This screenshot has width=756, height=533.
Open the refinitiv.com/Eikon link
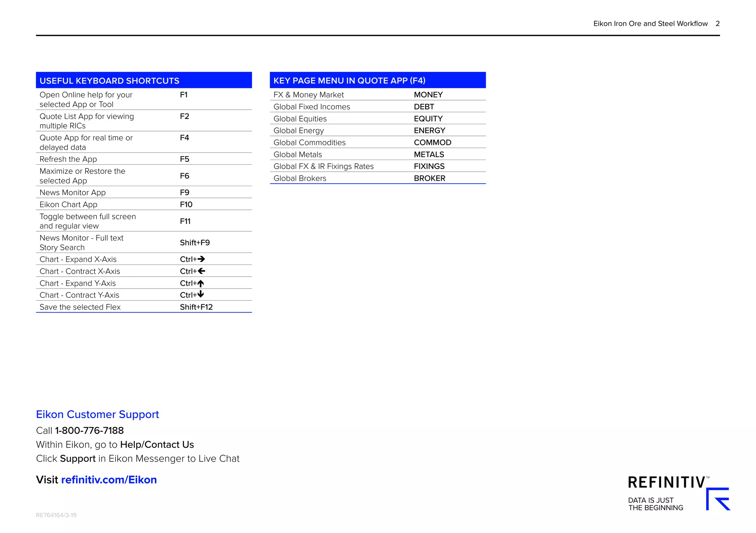click(x=109, y=479)
